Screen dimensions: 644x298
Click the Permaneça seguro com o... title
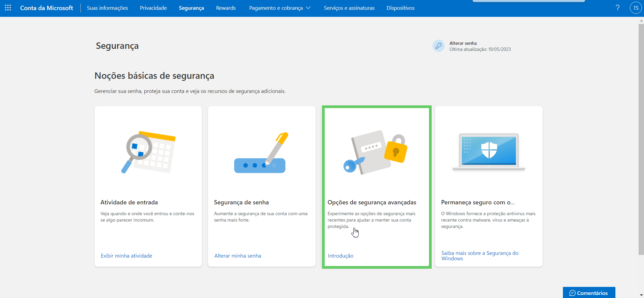tap(478, 202)
